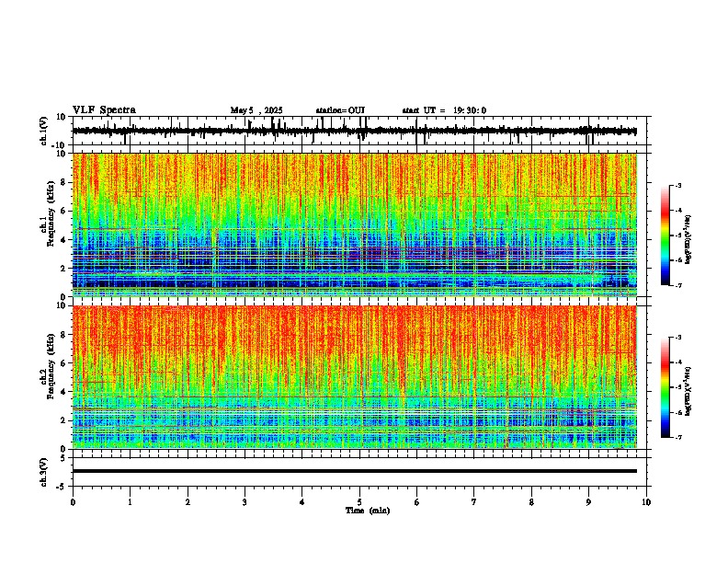Click the ch.1(V) waveform axis label
Screen dimensions: 728x563
pos(44,131)
